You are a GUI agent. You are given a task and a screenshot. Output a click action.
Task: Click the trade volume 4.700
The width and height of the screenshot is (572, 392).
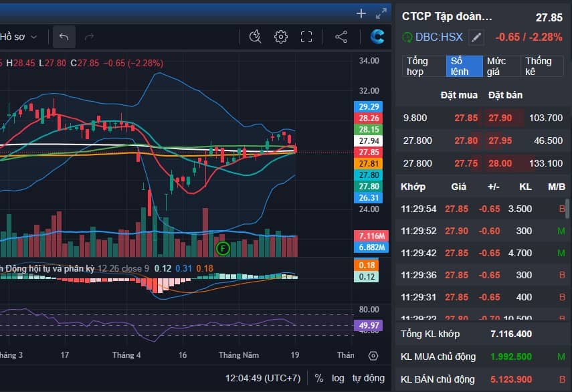click(520, 253)
